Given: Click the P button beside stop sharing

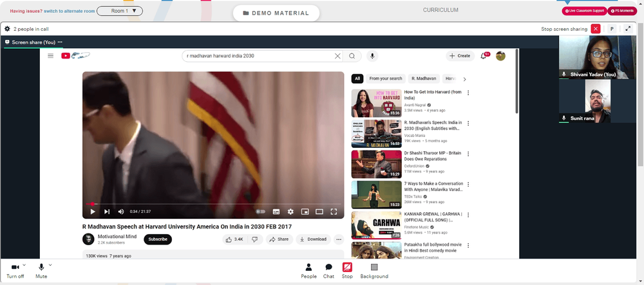Looking at the screenshot, I should [612, 29].
